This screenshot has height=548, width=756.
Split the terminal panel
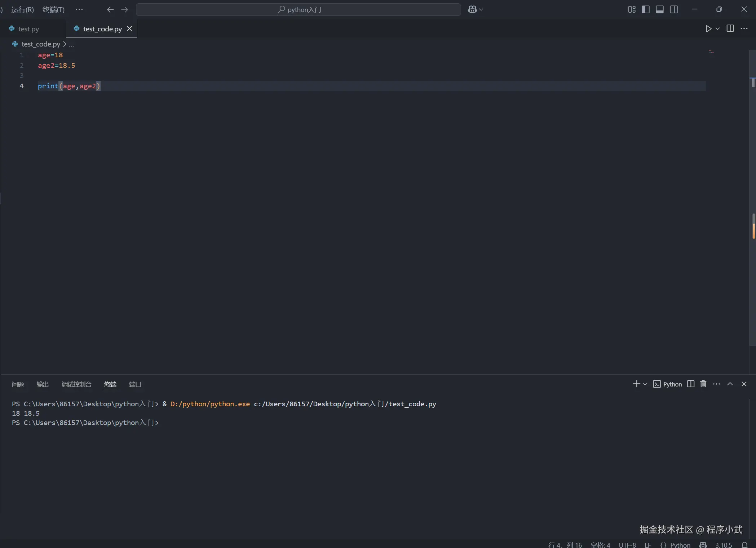tap(690, 384)
